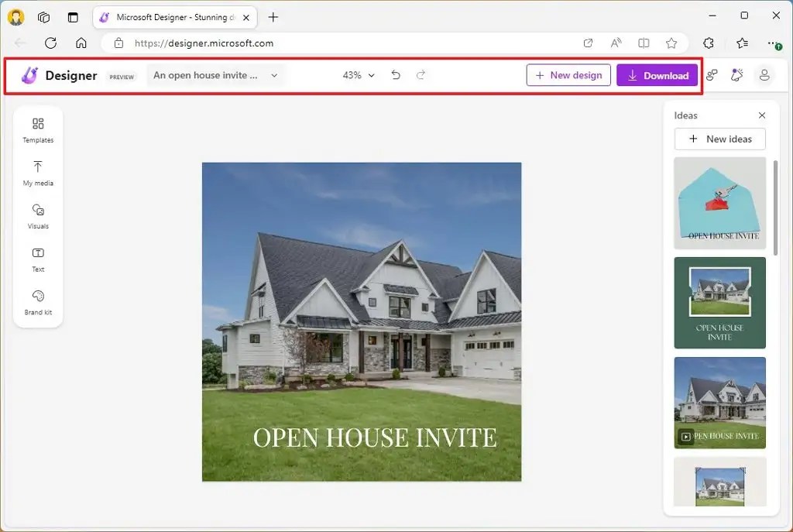Open the account profile icon
The height and width of the screenshot is (532, 793).
764,75
